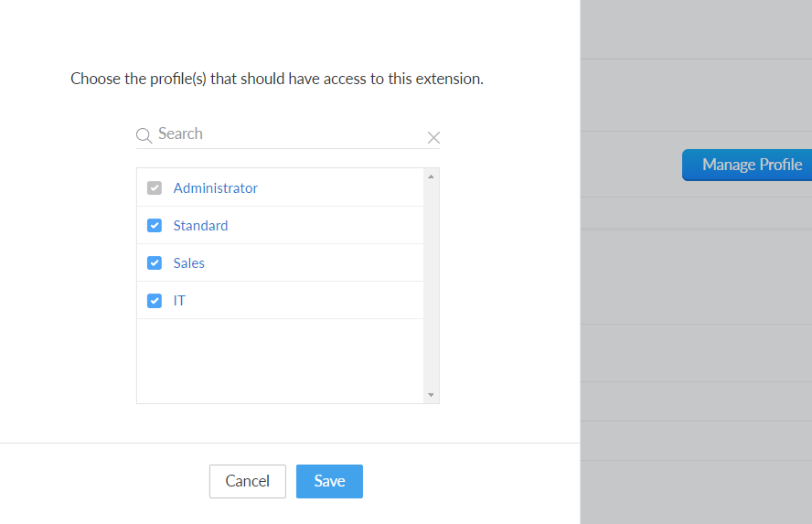Viewport: 812px width, 524px height.
Task: Uncheck the Standard profile checkbox
Action: [155, 225]
